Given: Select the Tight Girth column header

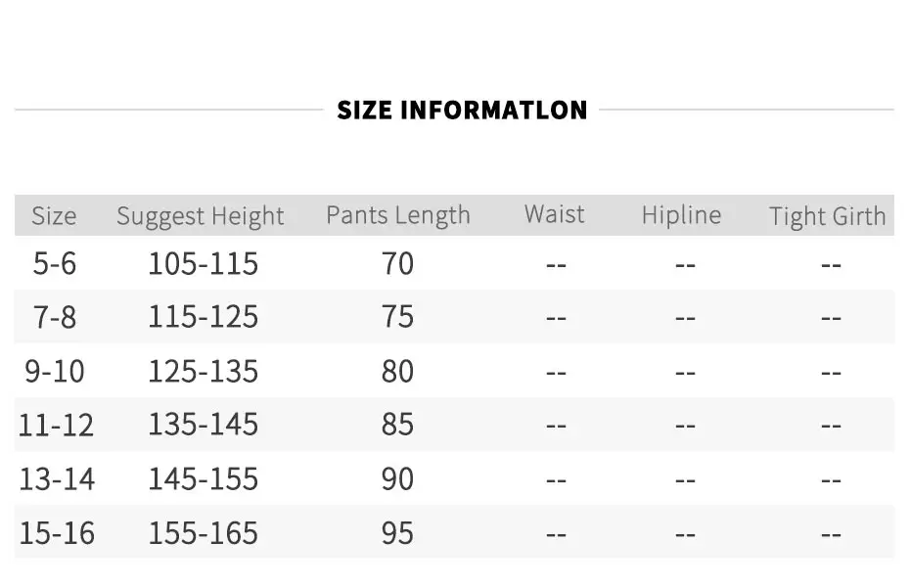Looking at the screenshot, I should click(828, 216).
